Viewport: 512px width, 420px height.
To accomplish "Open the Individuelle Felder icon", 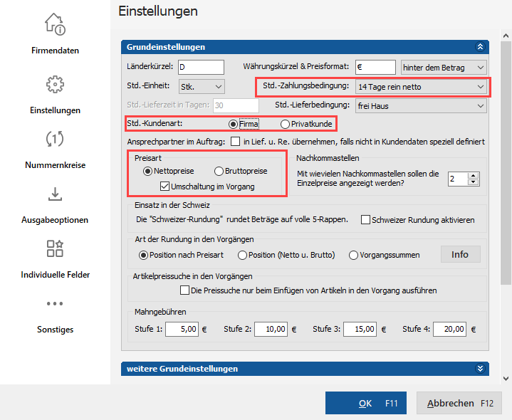I will (x=55, y=248).
